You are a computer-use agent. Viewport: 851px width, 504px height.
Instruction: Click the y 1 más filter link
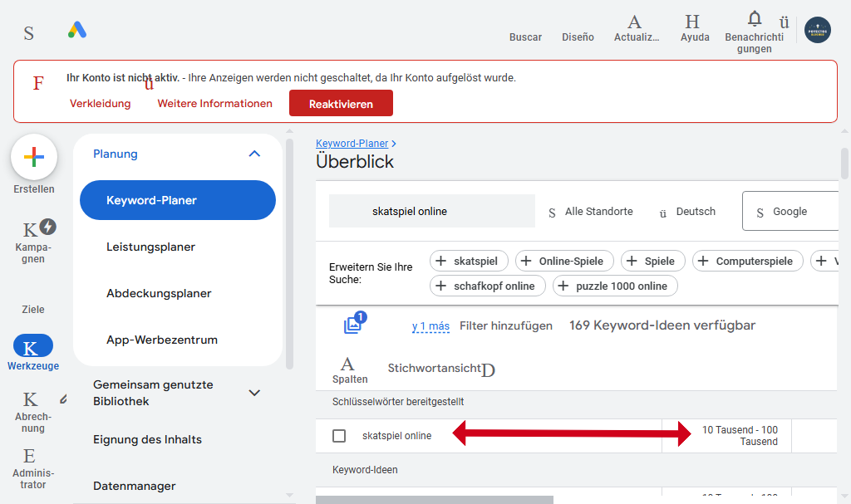430,325
